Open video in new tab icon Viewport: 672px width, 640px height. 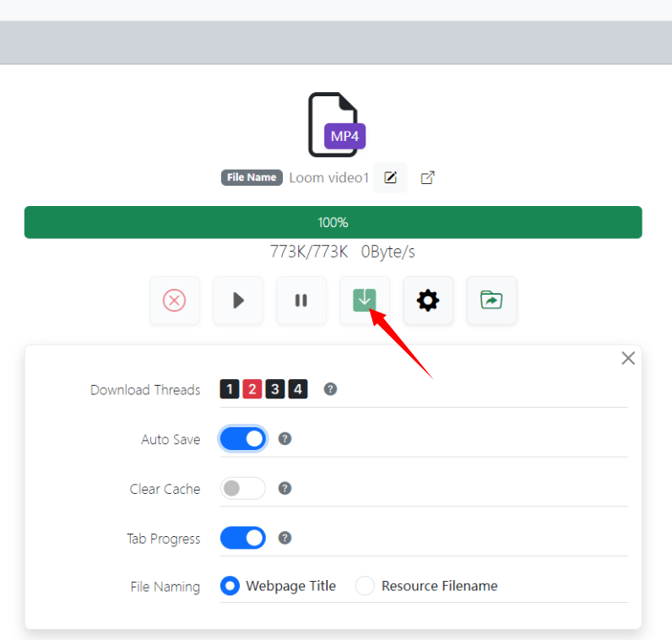(427, 177)
